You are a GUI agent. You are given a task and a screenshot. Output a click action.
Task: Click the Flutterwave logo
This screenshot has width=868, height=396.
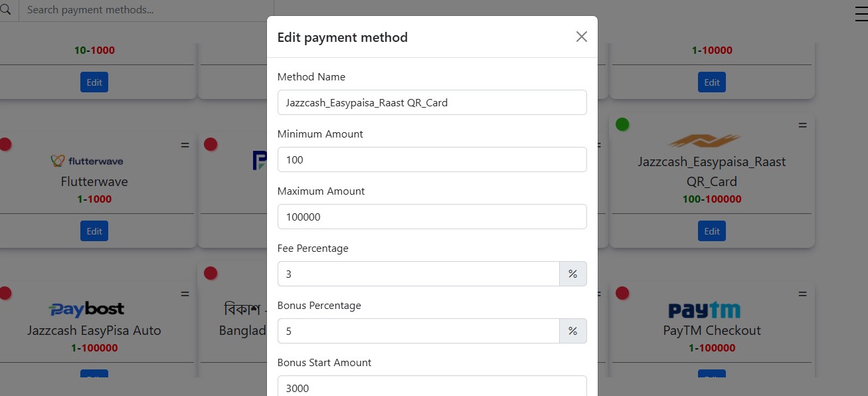[x=87, y=161]
